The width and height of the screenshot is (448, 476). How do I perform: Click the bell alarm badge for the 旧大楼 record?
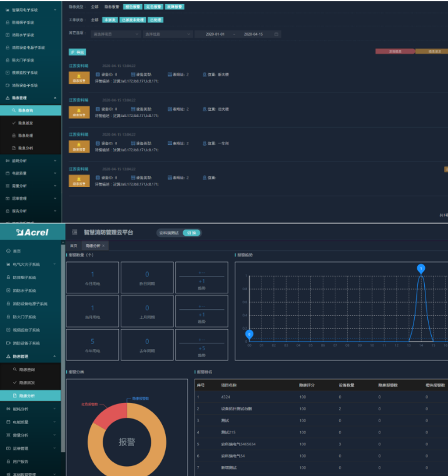[x=79, y=112]
